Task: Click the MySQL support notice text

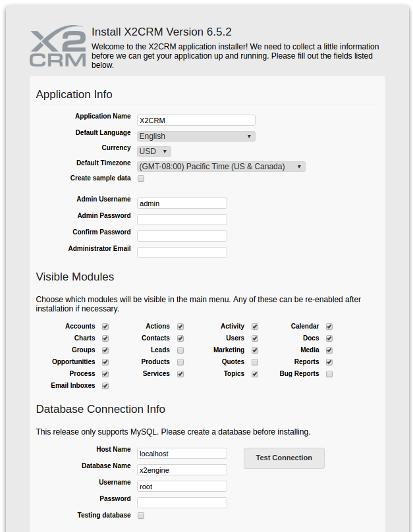Action: [x=173, y=432]
